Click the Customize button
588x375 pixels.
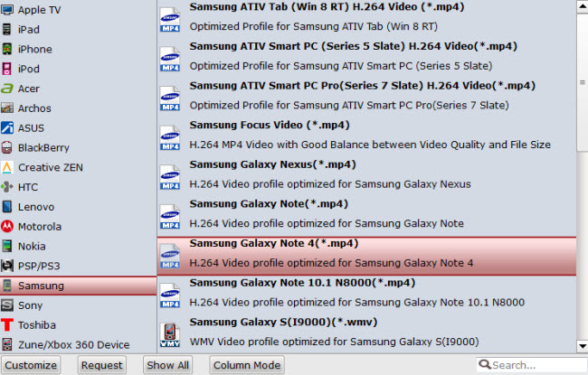click(31, 365)
